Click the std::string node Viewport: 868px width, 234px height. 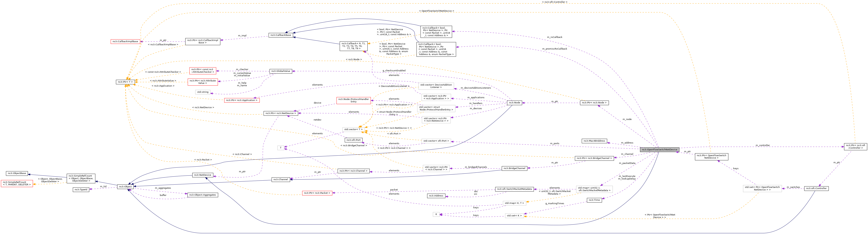203,92
